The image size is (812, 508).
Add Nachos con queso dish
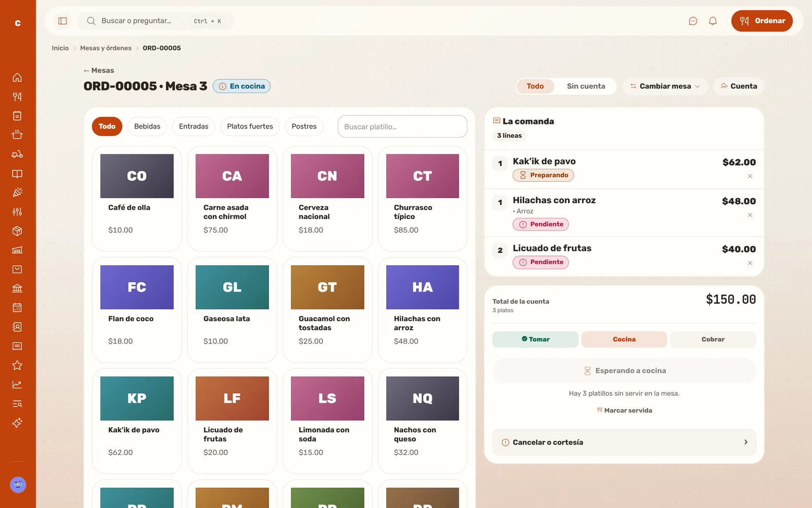(x=422, y=421)
